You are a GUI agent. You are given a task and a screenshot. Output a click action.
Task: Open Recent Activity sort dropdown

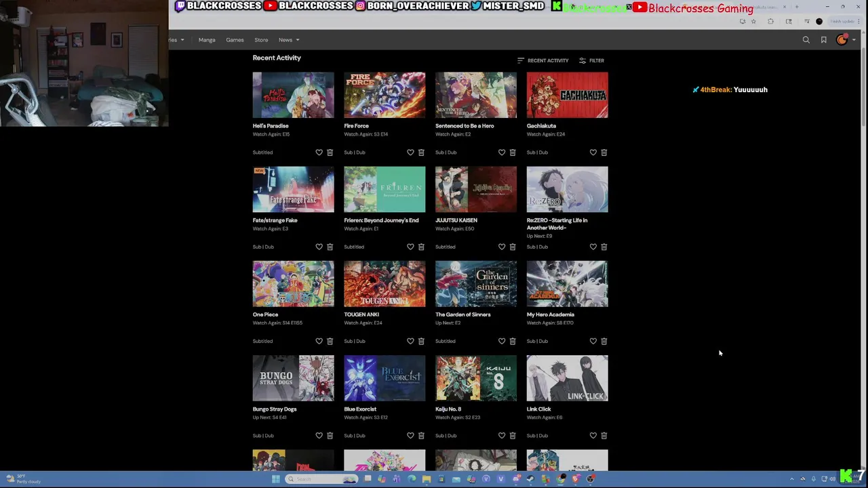pyautogui.click(x=542, y=60)
